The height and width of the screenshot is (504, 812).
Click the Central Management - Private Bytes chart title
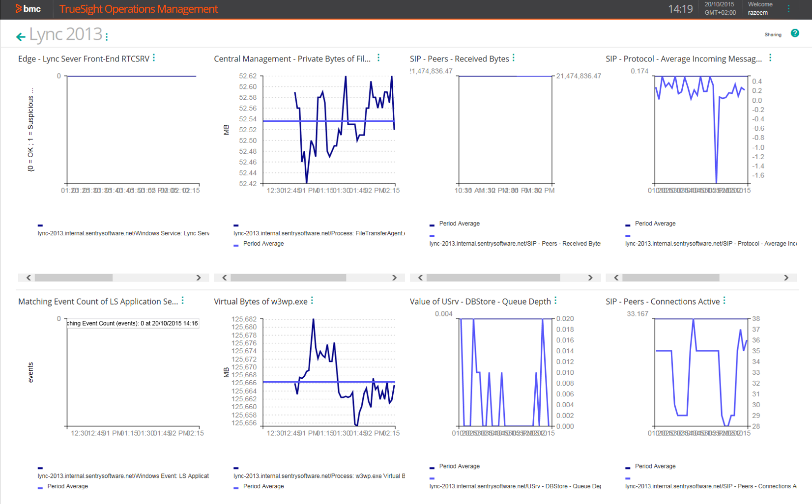pos(292,59)
